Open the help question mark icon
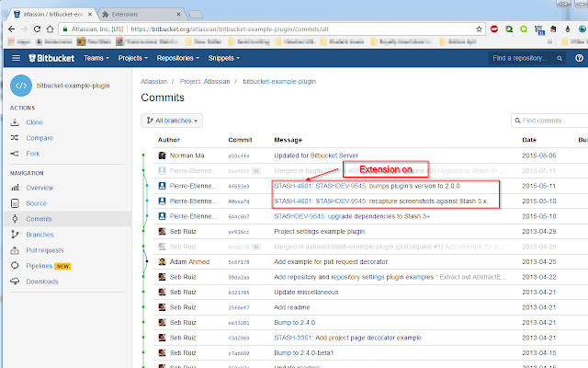 tap(579, 58)
